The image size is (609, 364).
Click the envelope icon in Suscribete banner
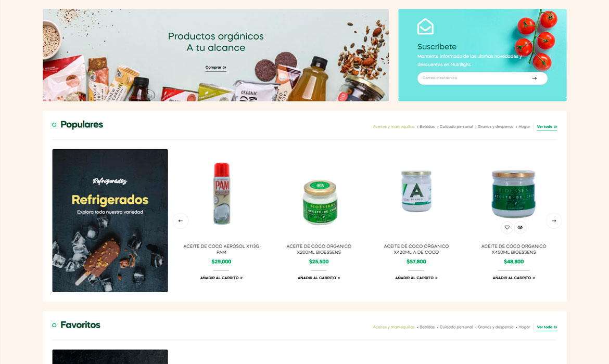(425, 27)
